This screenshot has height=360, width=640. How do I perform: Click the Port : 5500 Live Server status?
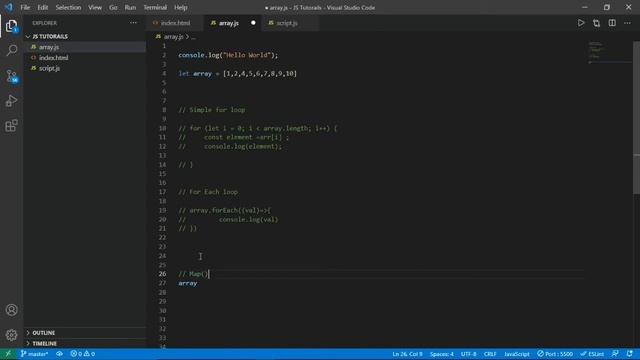click(555, 354)
